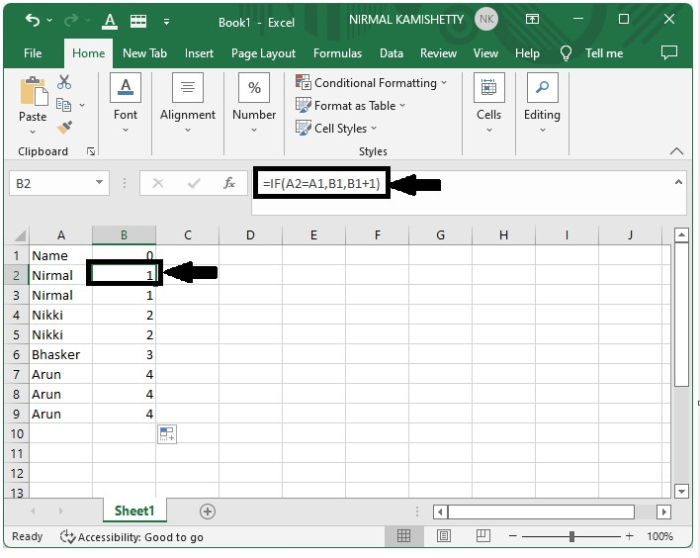This screenshot has height=558, width=700.
Task: Click the Enter checkmark in formula bar
Action: [x=194, y=183]
